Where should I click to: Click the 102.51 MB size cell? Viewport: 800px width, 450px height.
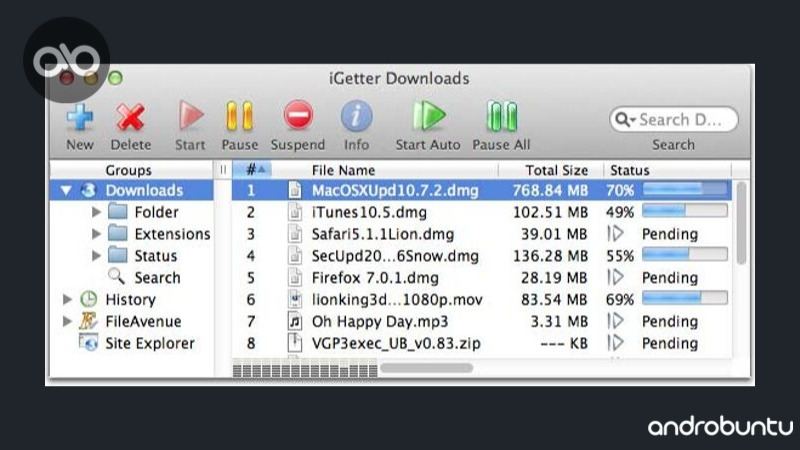(x=550, y=212)
